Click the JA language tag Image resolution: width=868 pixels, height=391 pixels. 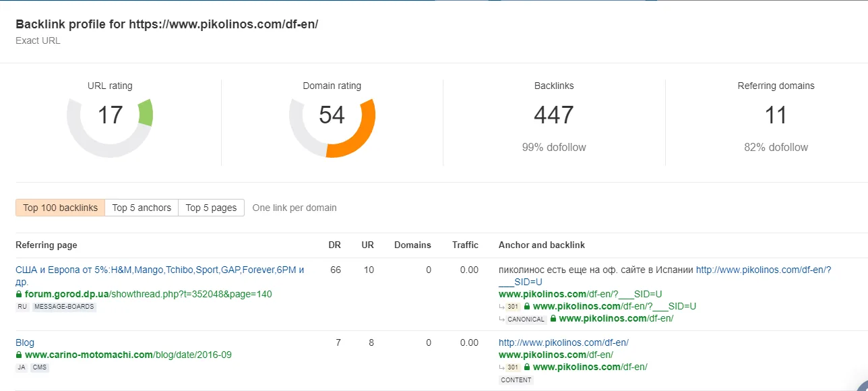click(x=21, y=367)
